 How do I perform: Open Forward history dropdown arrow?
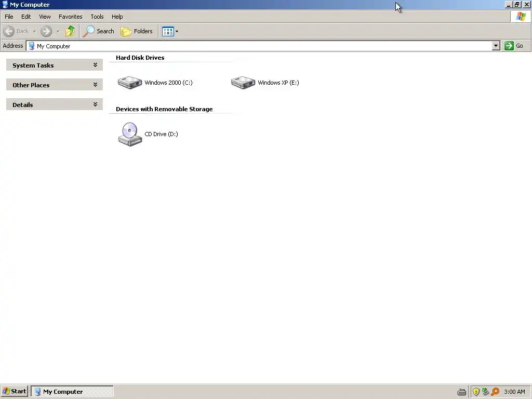click(x=58, y=32)
